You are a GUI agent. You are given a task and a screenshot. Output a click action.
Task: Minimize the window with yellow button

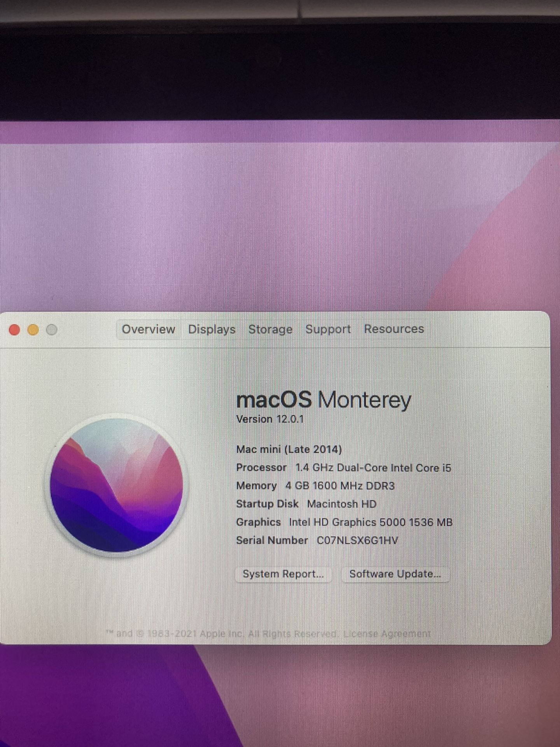33,330
